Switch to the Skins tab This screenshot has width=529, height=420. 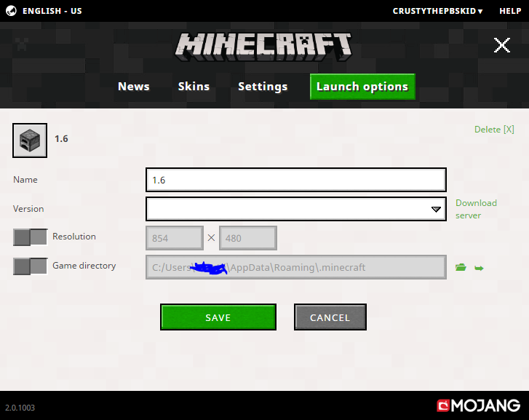pyautogui.click(x=194, y=87)
